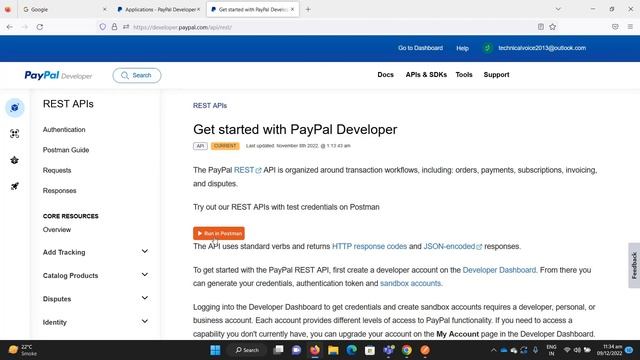View site info via padlock icon

[x=114, y=27]
